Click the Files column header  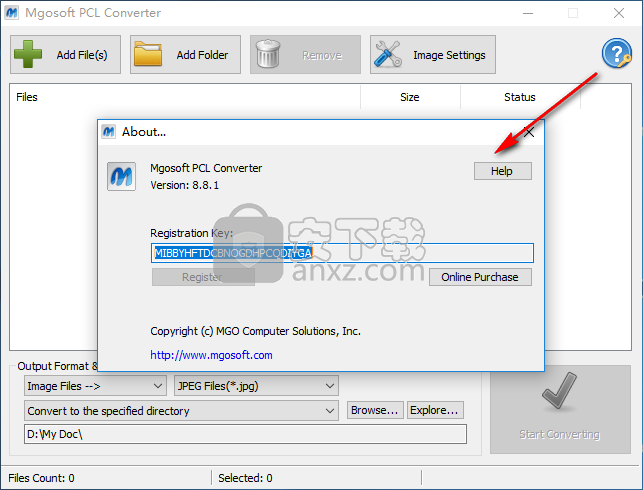click(x=185, y=97)
